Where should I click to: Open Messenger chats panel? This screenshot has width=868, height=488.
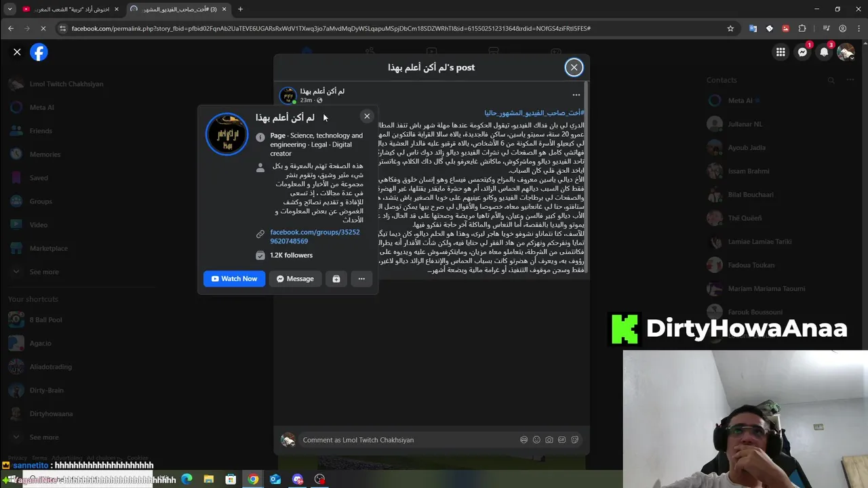(x=802, y=52)
